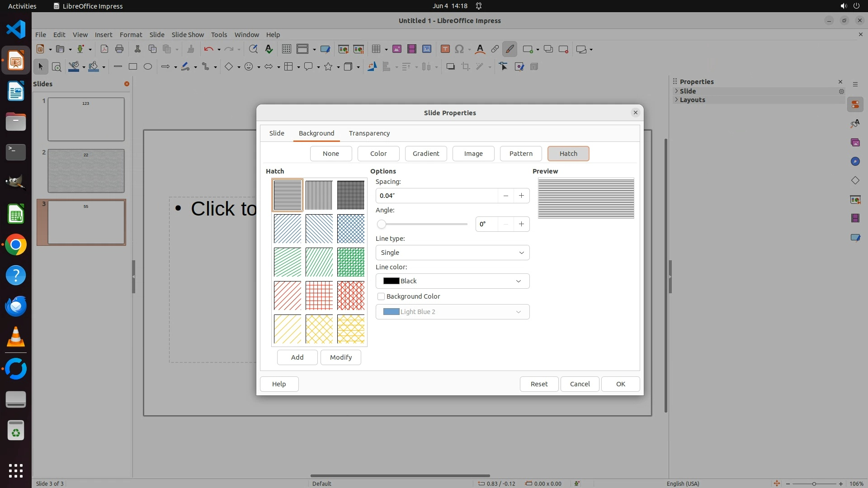The width and height of the screenshot is (868, 488).
Task: Select the Rectangle drawing tool
Action: [132, 67]
